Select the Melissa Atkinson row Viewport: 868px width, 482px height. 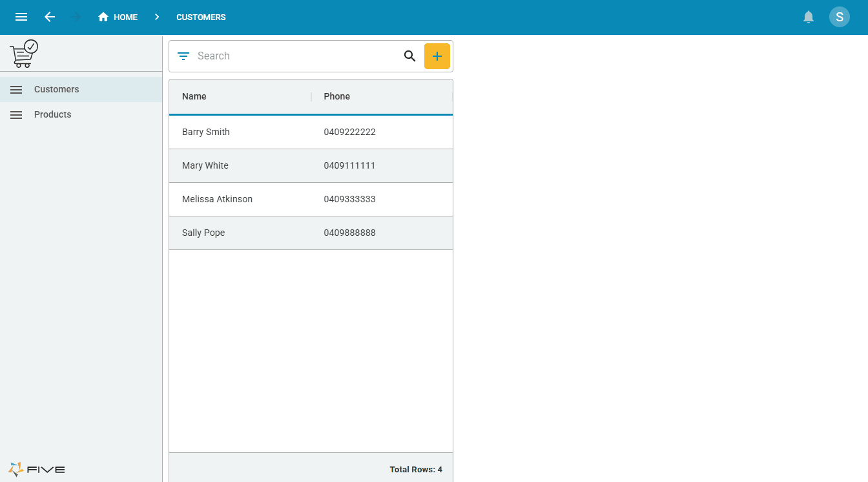(x=217, y=199)
